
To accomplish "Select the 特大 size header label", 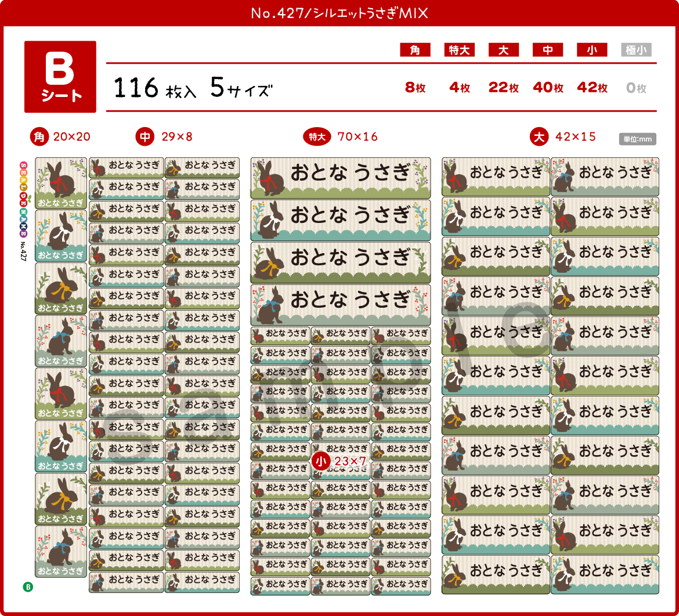I will pyautogui.click(x=460, y=50).
